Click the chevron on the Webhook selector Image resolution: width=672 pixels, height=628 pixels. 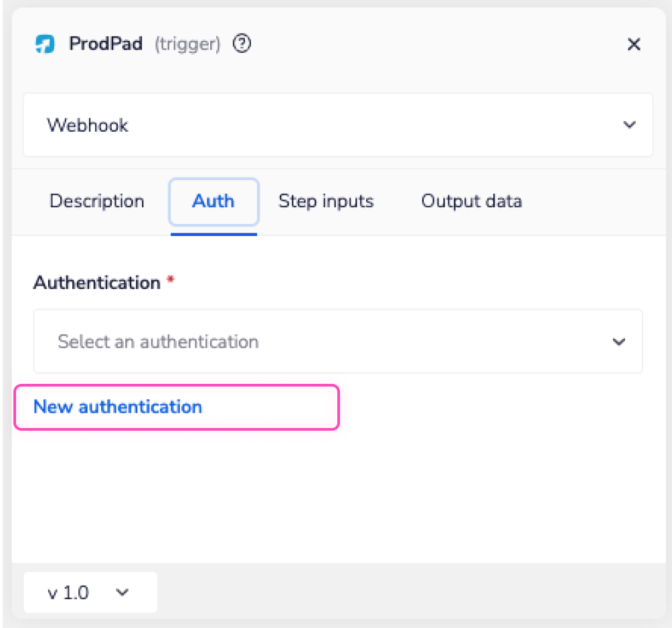628,124
